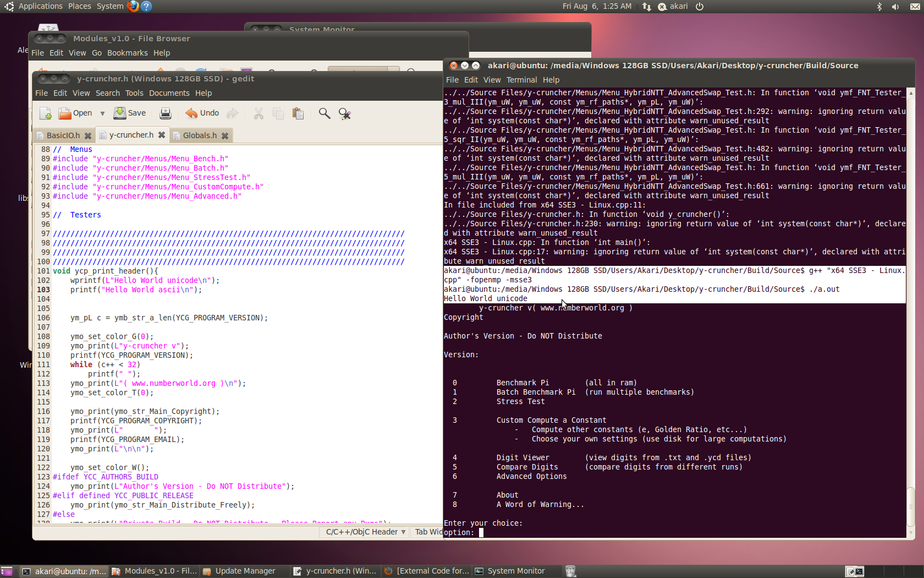Image resolution: width=924 pixels, height=578 pixels.
Task: Open the akari user menu
Action: [673, 7]
